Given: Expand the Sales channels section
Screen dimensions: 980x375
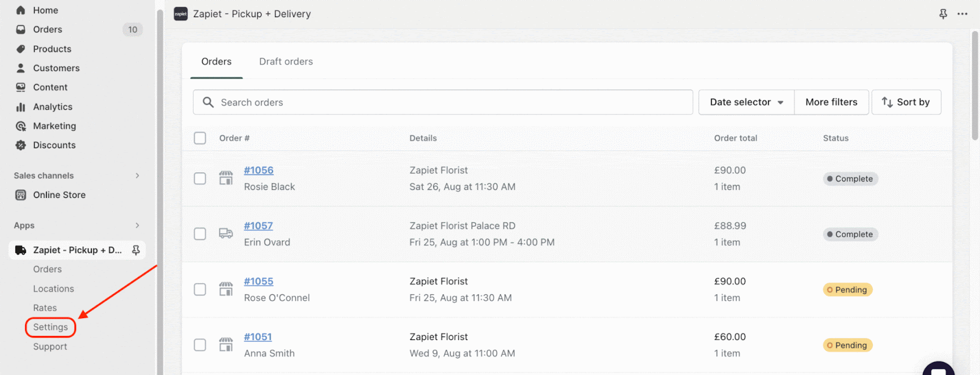Looking at the screenshot, I should pos(137,176).
